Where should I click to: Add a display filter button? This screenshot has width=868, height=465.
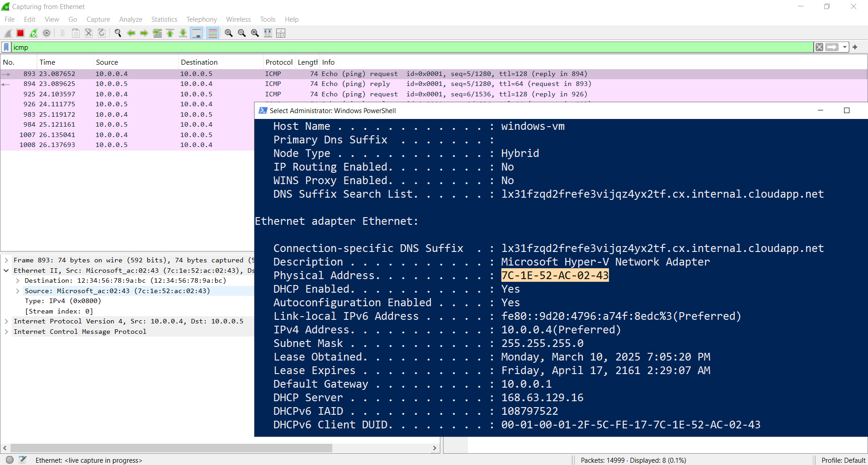(855, 47)
